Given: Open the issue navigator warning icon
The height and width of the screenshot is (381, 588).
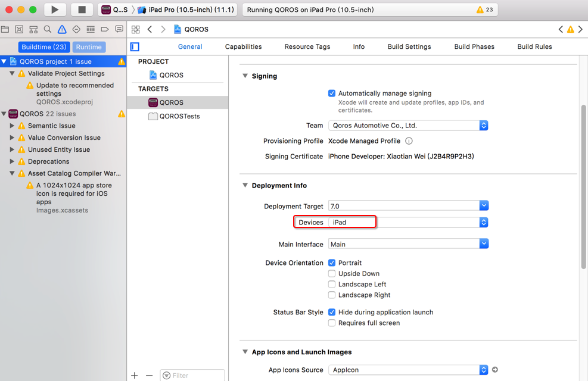Looking at the screenshot, I should (x=62, y=29).
